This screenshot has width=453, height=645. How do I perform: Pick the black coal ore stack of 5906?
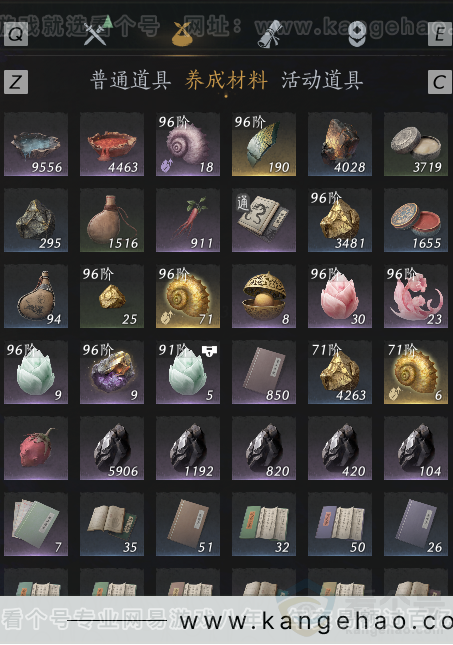(112, 448)
